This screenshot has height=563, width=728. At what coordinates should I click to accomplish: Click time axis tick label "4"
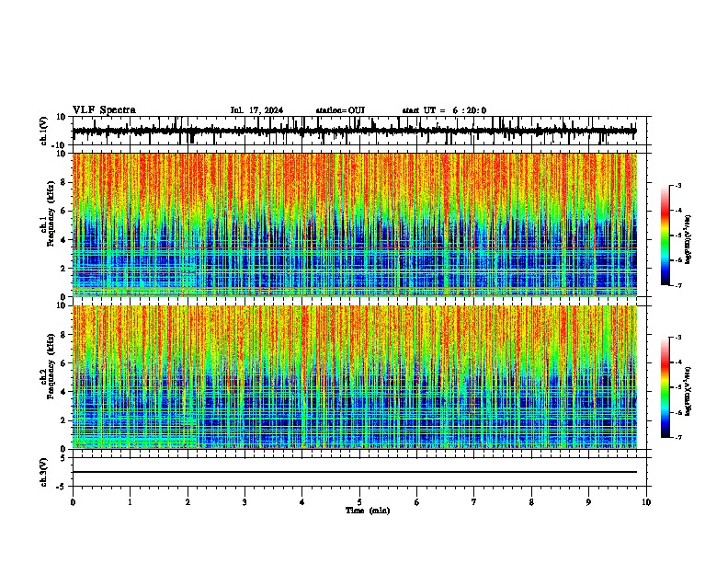pyautogui.click(x=302, y=502)
